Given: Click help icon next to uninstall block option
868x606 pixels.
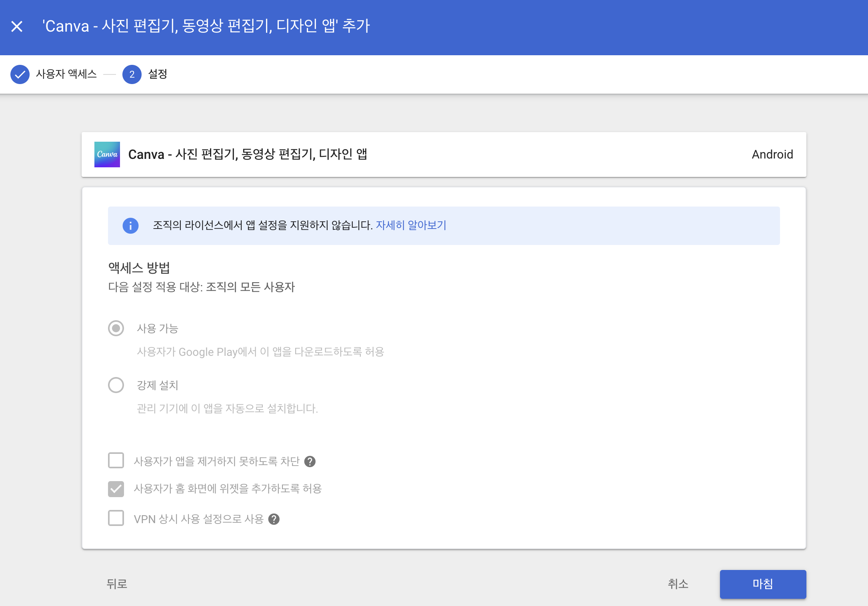Looking at the screenshot, I should (310, 462).
